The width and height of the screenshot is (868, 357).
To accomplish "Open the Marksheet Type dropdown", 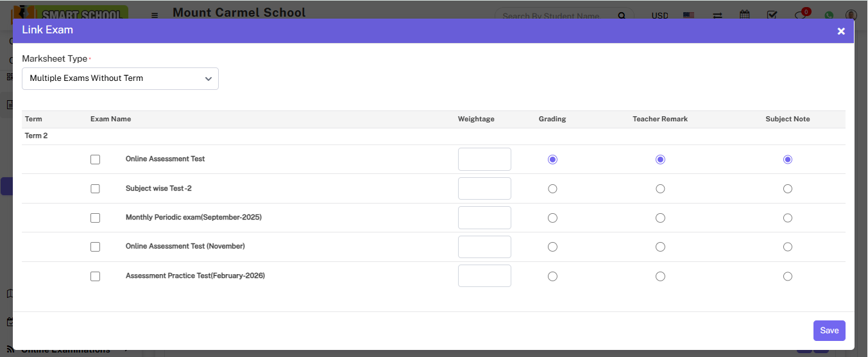I will 120,78.
